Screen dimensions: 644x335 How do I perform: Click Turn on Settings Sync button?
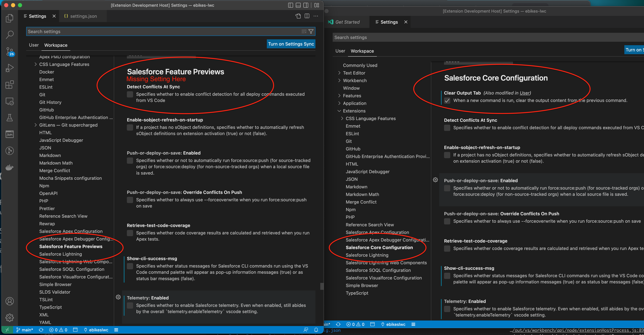tap(291, 44)
